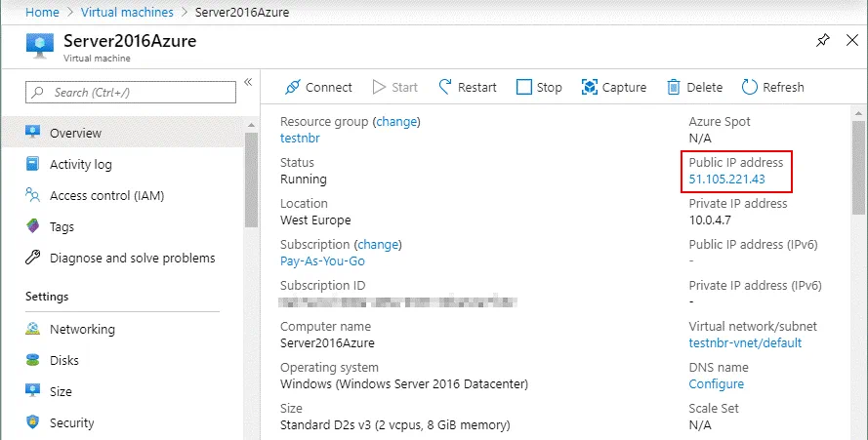Click the Restart arrow icon

pyautogui.click(x=445, y=87)
